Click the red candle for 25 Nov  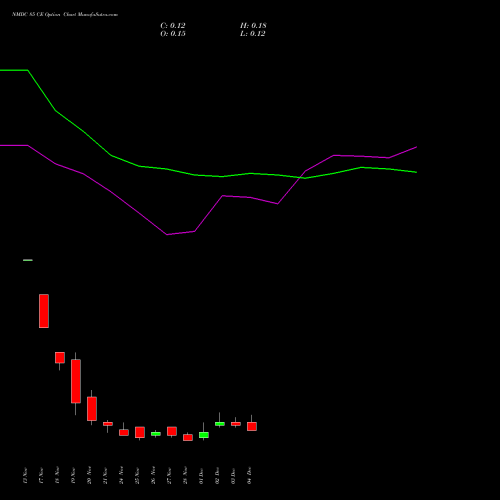point(140,432)
